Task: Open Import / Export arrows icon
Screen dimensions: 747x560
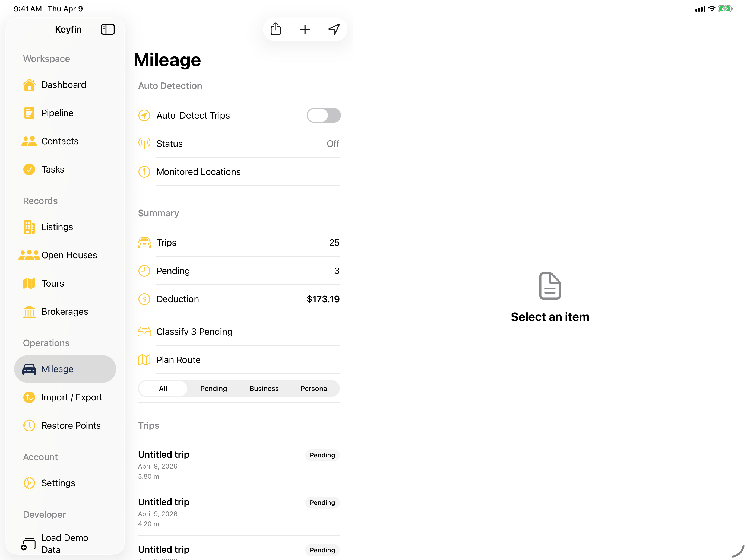Action: tap(29, 397)
